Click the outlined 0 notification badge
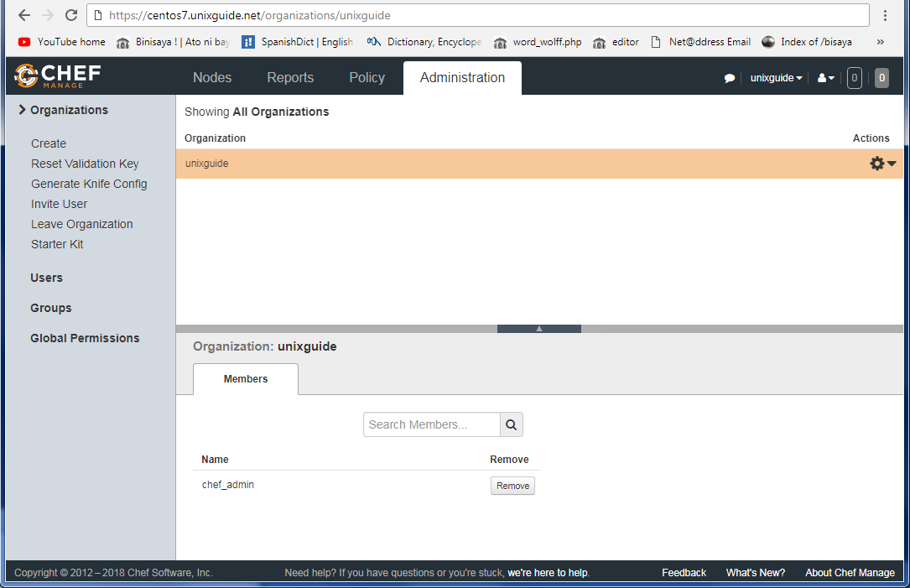Viewport: 910px width, 588px height. tap(855, 78)
